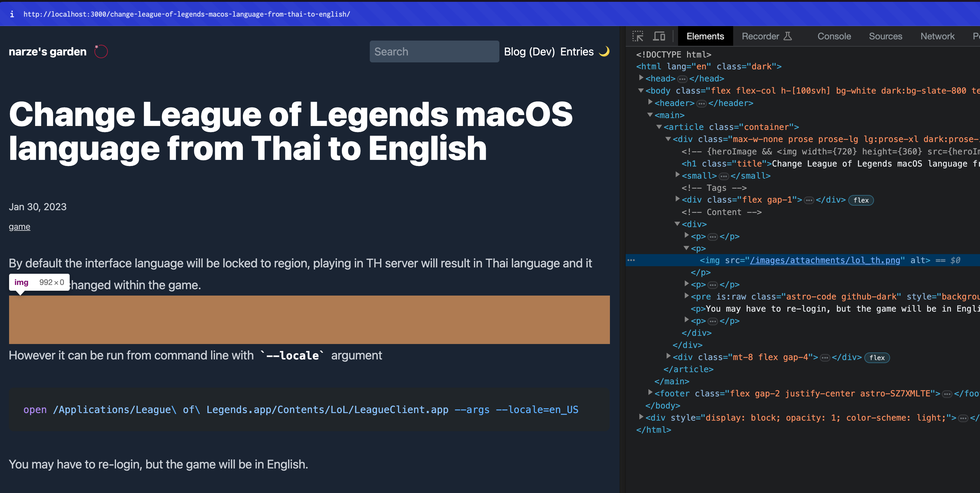Image resolution: width=980 pixels, height=493 pixels.
Task: Click the --locale inline code text
Action: [293, 355]
